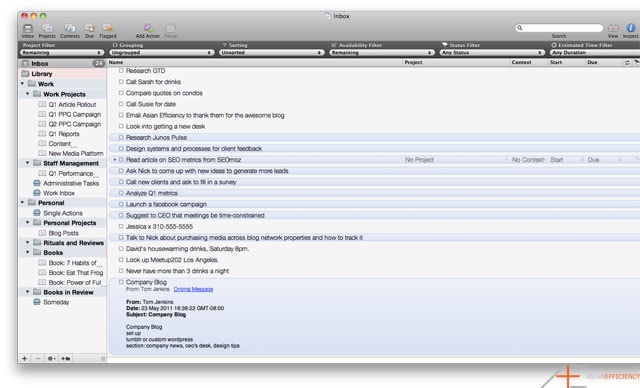640x388 pixels.
Task: Open the Grouping dropdown
Action: click(x=162, y=53)
